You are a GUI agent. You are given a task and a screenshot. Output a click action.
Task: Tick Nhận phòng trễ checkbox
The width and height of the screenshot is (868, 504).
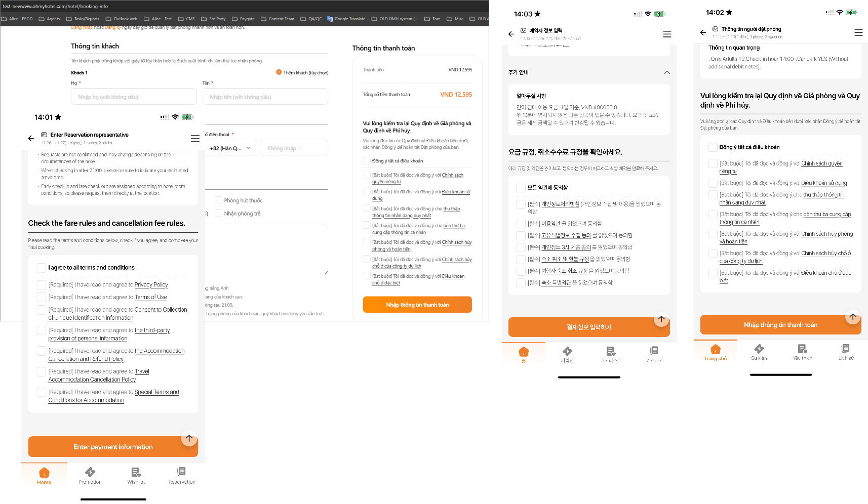[x=218, y=214]
